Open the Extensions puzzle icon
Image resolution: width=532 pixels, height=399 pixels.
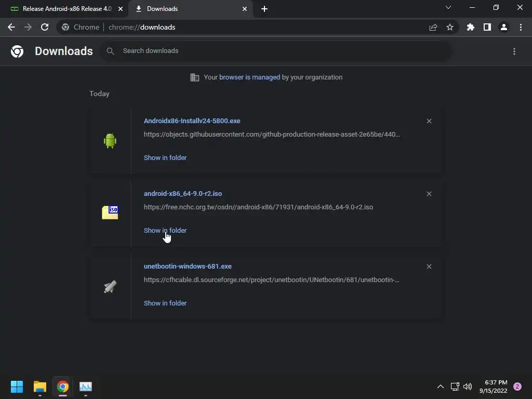470,27
